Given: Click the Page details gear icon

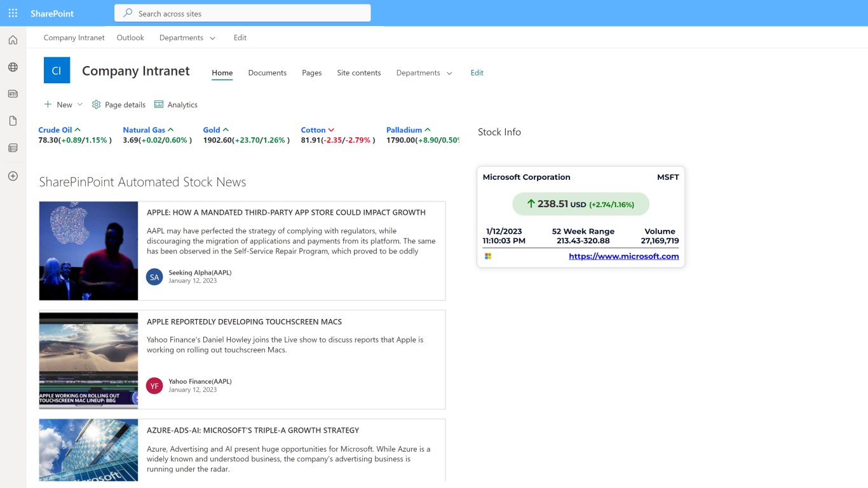Looking at the screenshot, I should click(97, 104).
